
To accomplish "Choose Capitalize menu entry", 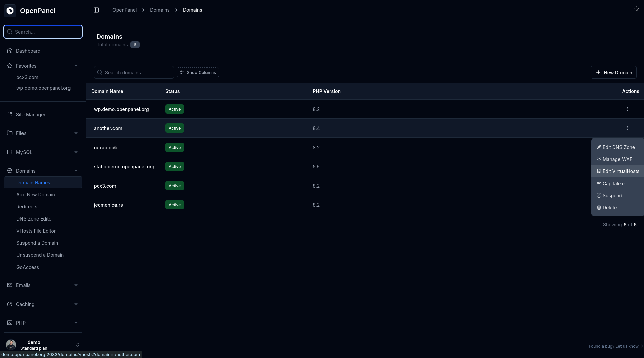I will pos(617,184).
